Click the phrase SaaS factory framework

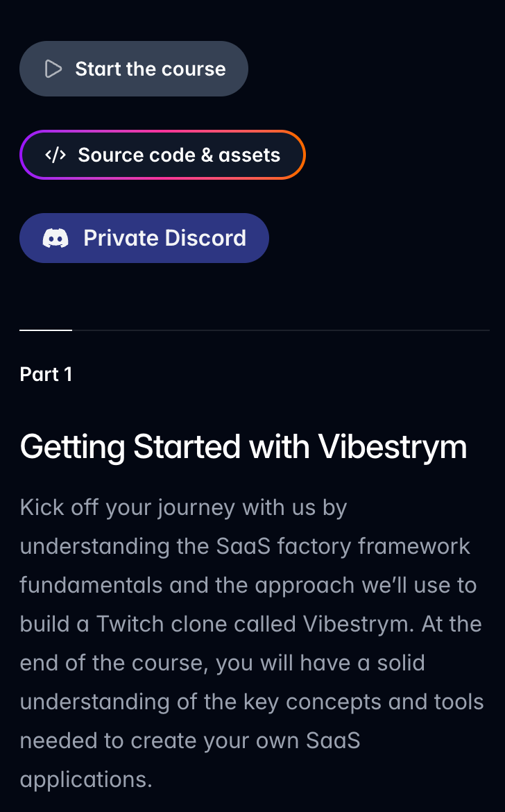341,546
